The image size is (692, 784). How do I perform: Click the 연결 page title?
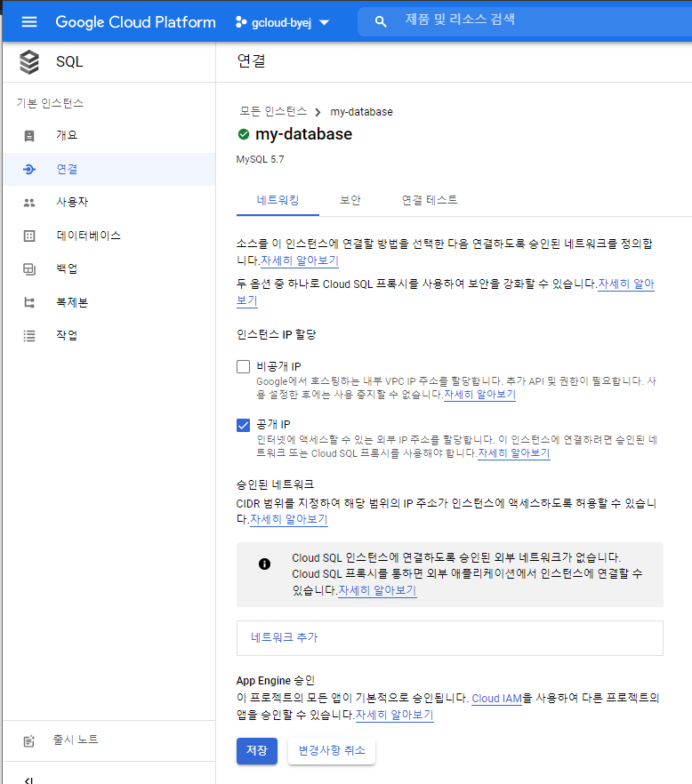(x=251, y=61)
